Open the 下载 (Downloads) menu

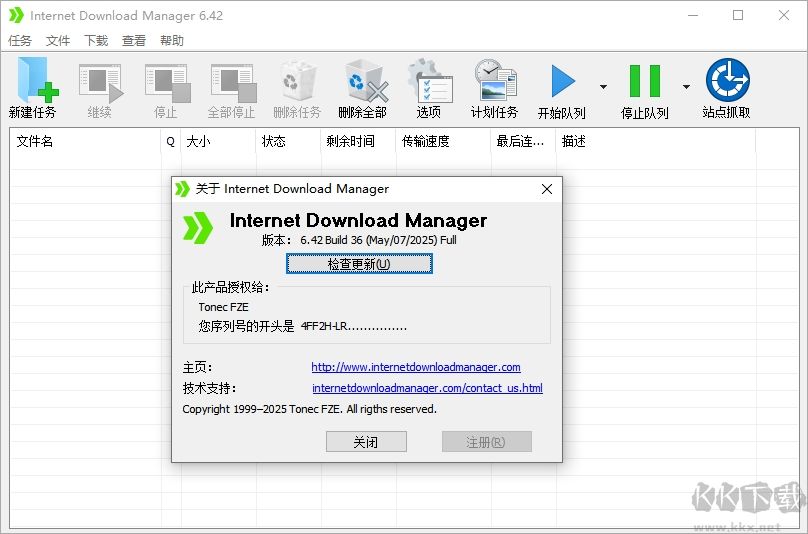click(x=96, y=41)
